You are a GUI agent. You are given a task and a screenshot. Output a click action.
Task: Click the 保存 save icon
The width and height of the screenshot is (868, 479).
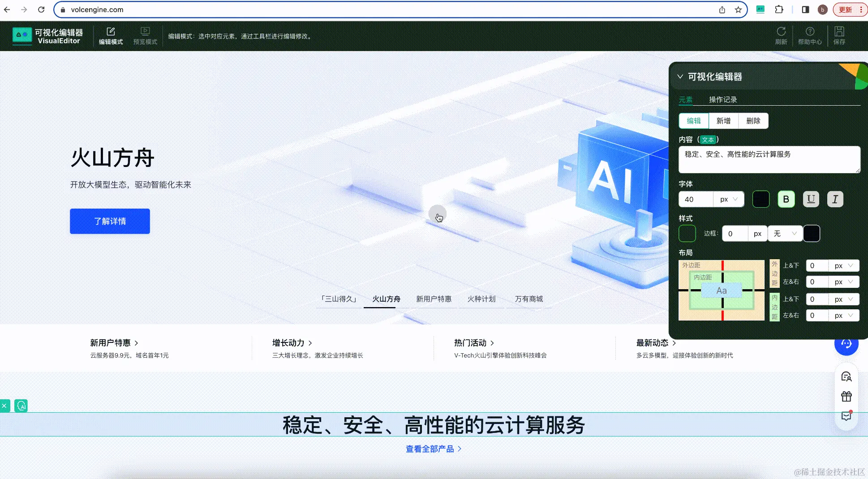pyautogui.click(x=839, y=36)
